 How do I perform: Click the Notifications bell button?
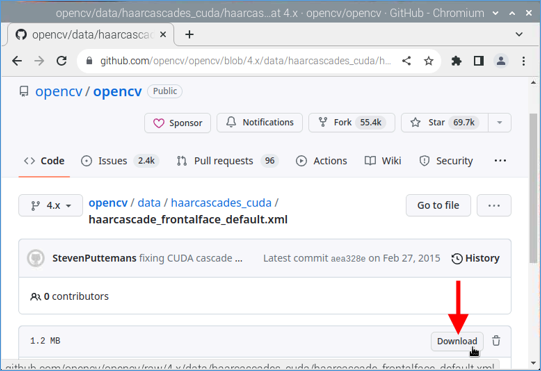tap(259, 123)
